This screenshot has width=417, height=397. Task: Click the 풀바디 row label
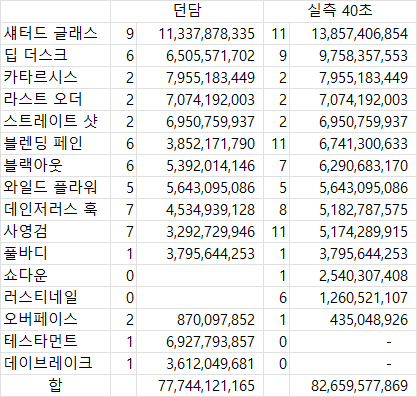55,253
